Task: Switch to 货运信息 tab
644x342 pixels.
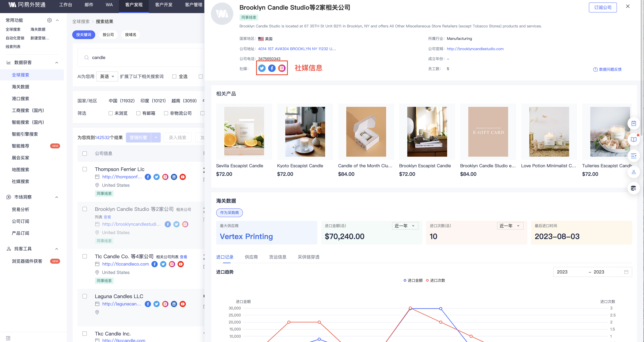Action: (277, 257)
